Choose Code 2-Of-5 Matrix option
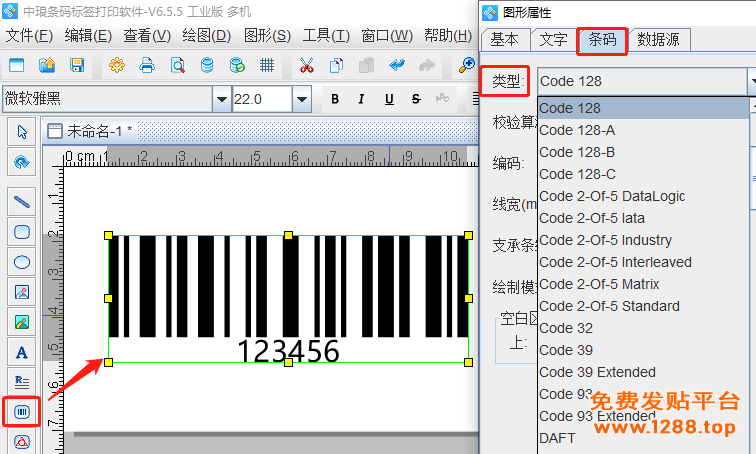 pos(644,284)
